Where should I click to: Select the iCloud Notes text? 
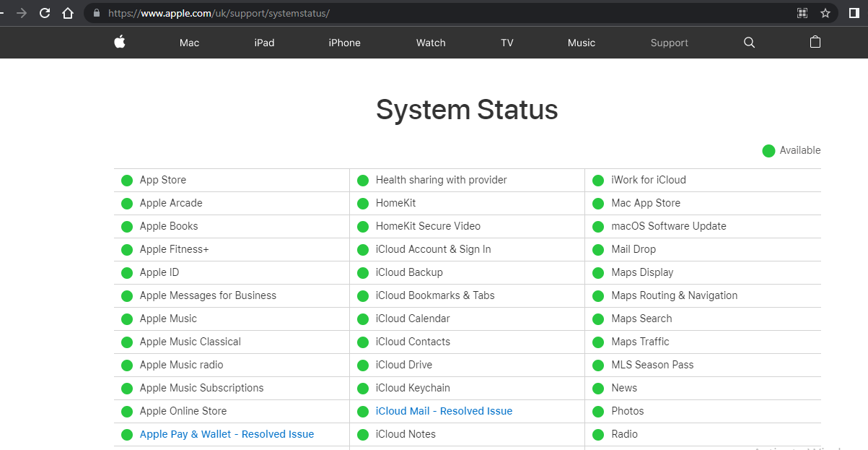coord(405,434)
